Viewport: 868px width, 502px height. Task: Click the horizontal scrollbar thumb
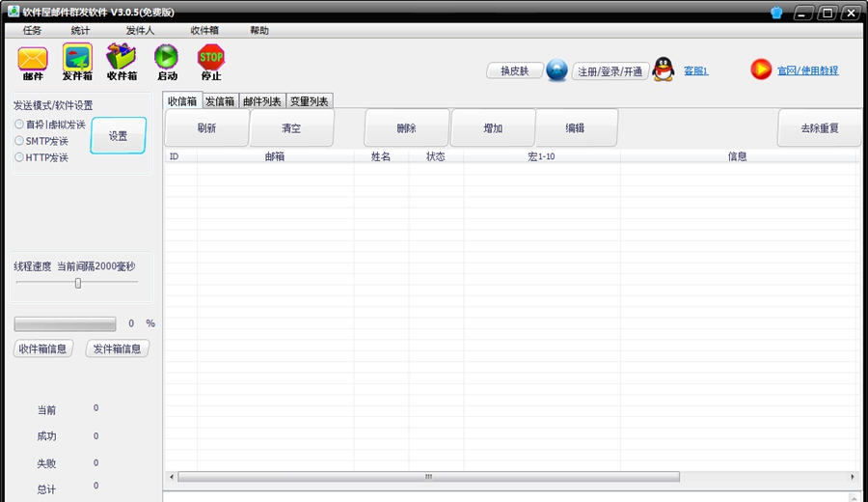428,477
